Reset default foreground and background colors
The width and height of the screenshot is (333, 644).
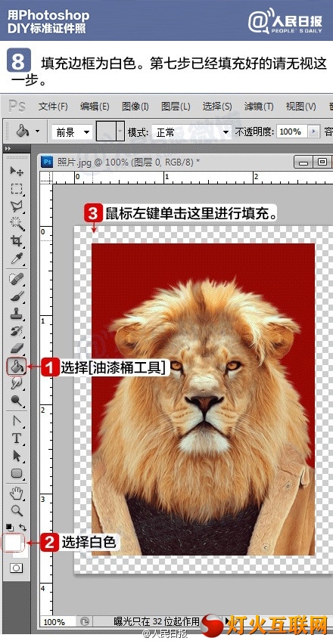(9, 527)
